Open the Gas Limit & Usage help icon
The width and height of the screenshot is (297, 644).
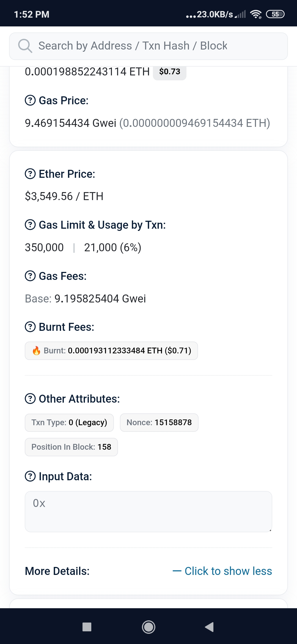pos(30,225)
